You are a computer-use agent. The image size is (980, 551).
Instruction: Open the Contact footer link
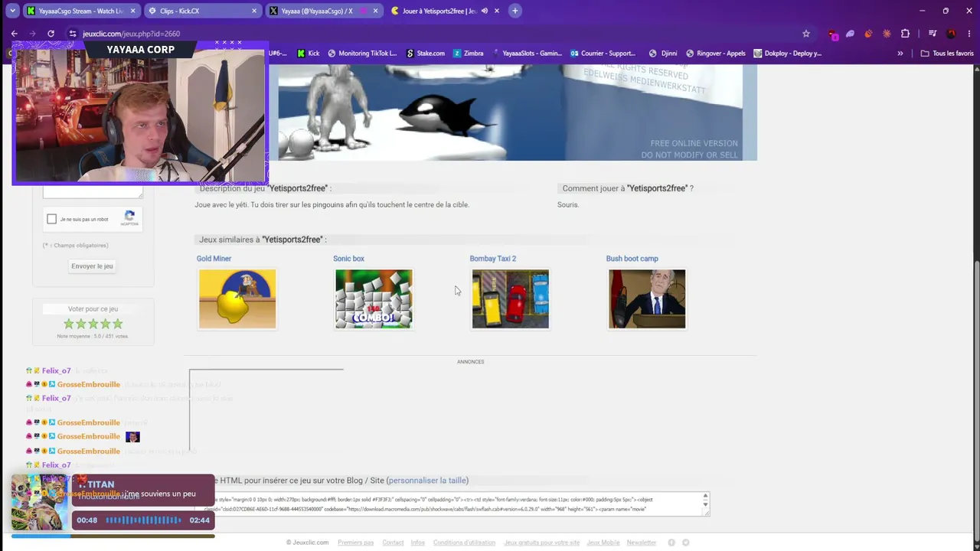coord(393,543)
